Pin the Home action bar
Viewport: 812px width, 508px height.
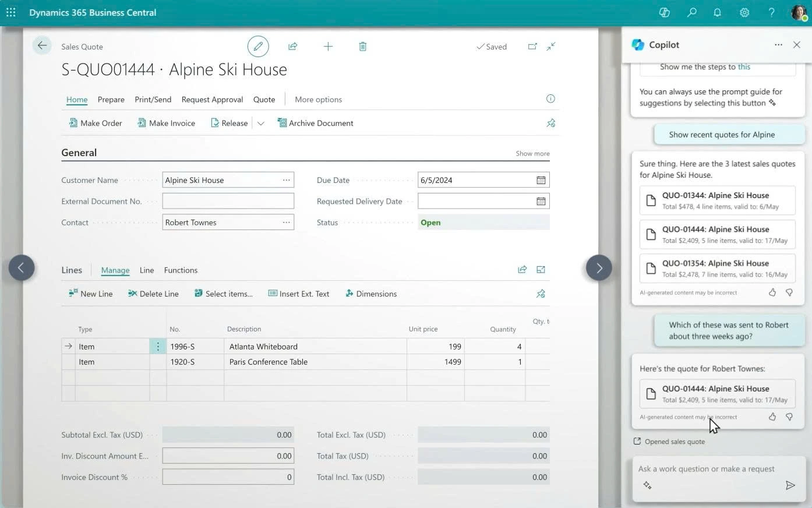pos(550,123)
